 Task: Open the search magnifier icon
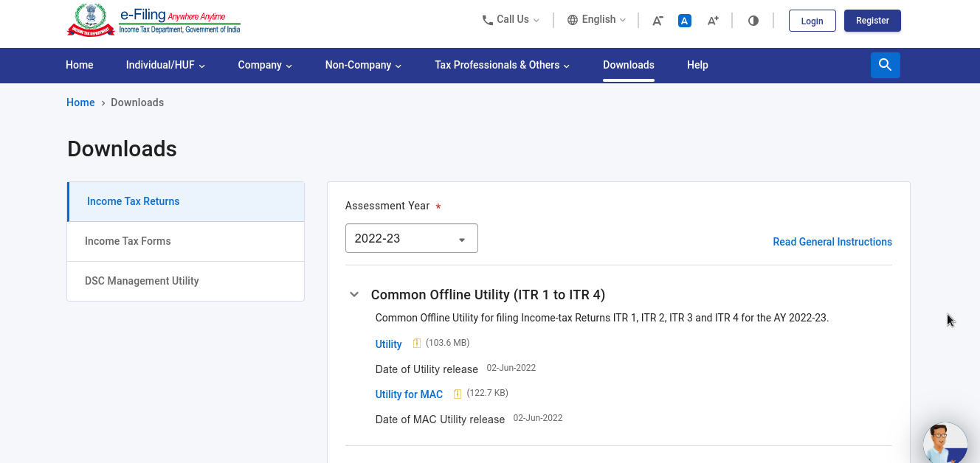(885, 65)
